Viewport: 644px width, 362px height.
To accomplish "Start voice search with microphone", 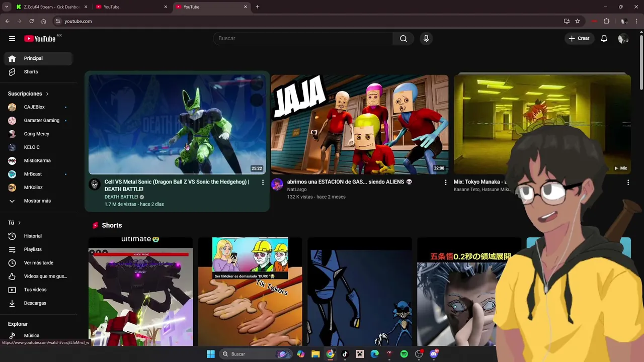I will click(426, 39).
